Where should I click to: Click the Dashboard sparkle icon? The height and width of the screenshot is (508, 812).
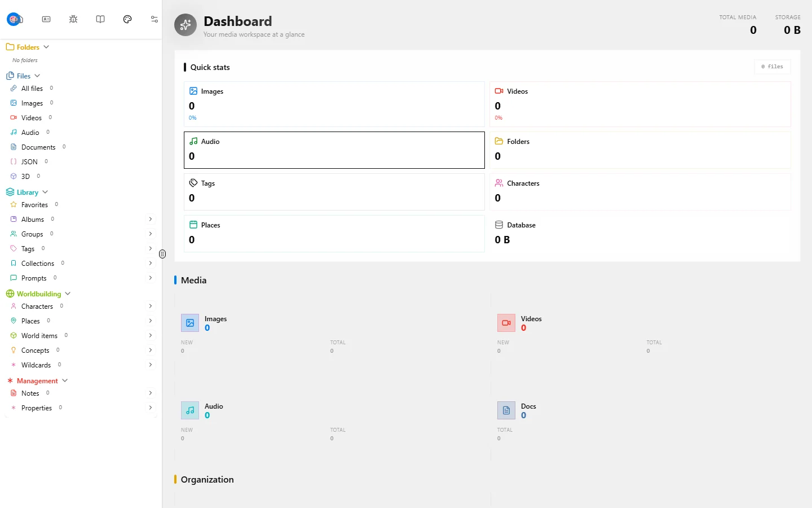click(186, 25)
